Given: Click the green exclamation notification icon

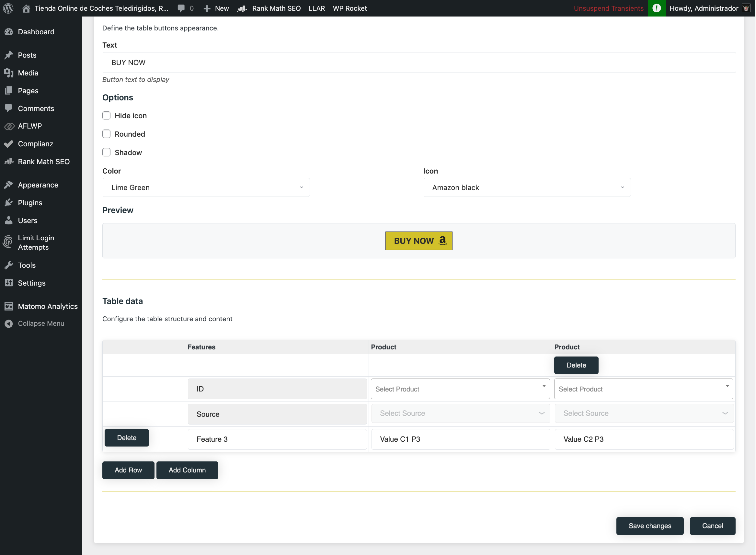Looking at the screenshot, I should coord(656,8).
